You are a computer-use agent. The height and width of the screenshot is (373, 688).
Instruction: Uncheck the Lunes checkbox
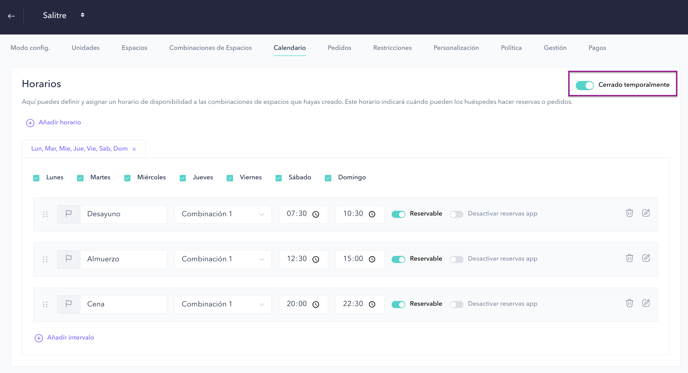(36, 178)
